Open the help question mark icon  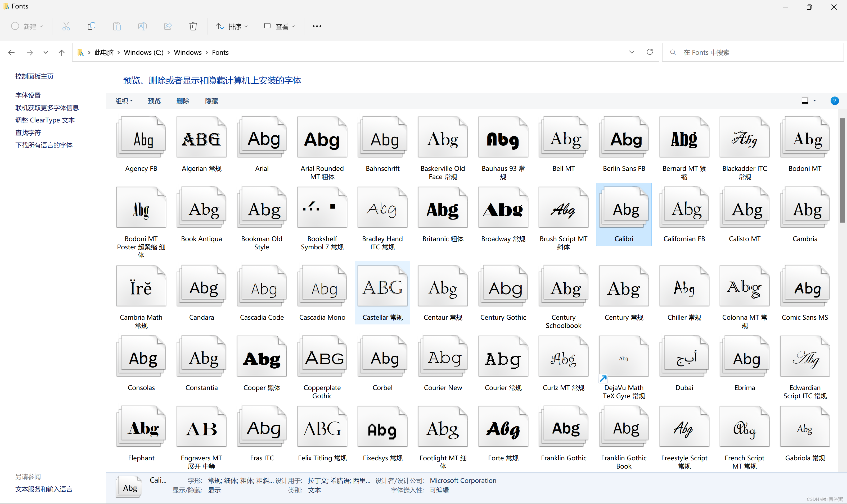click(x=834, y=101)
